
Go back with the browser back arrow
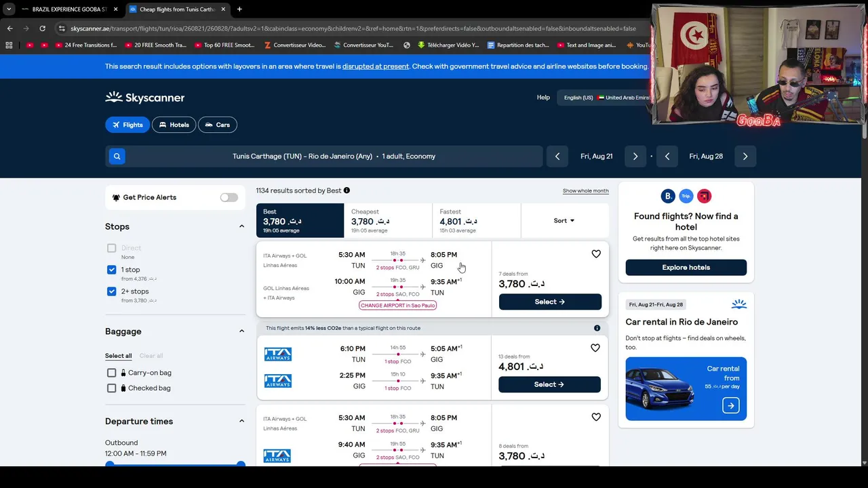(9, 28)
